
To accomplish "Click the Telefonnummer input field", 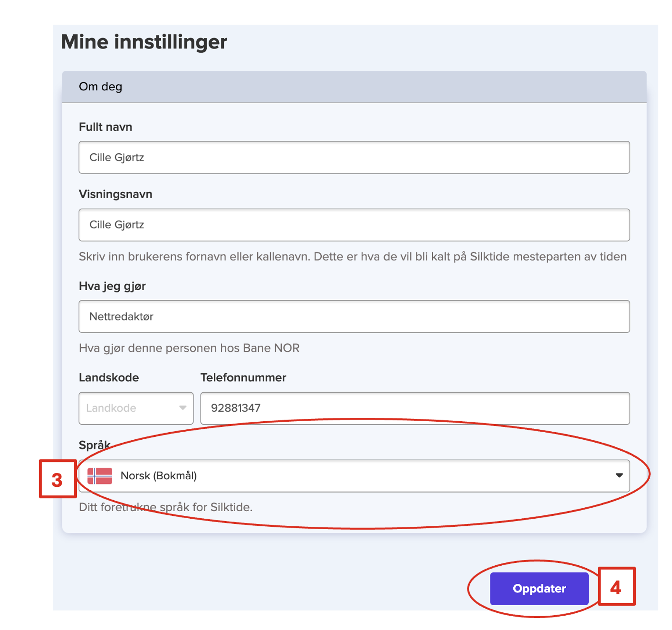I will [x=415, y=408].
